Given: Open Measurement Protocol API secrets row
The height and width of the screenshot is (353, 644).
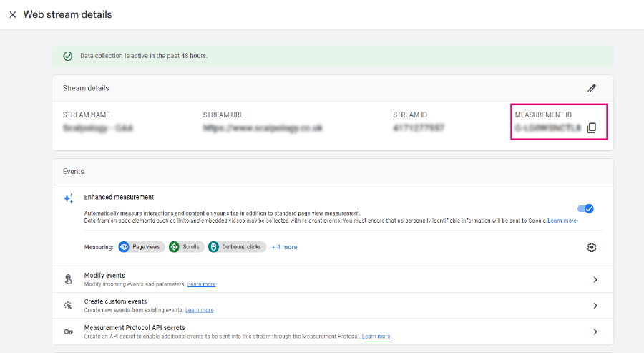Looking at the screenshot, I should [x=333, y=332].
